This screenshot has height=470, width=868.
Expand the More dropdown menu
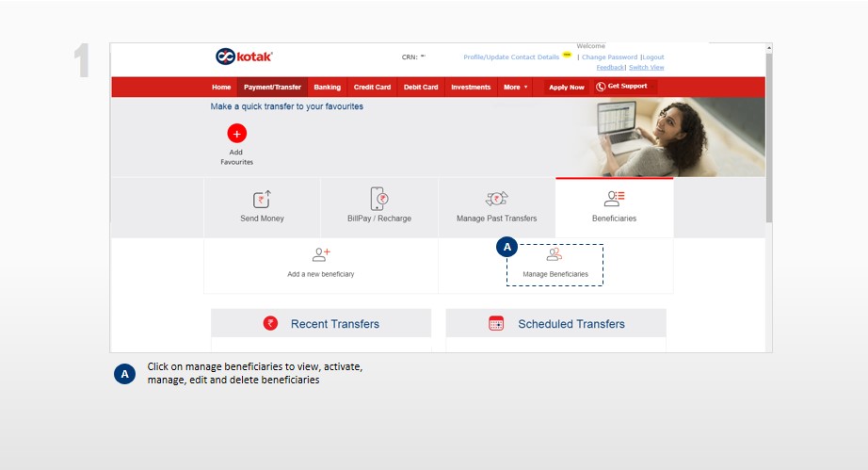pyautogui.click(x=515, y=87)
